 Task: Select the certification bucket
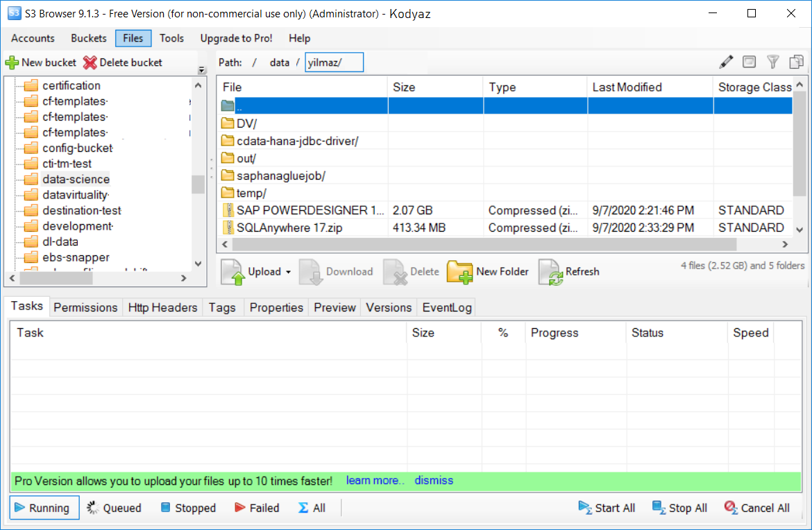71,85
